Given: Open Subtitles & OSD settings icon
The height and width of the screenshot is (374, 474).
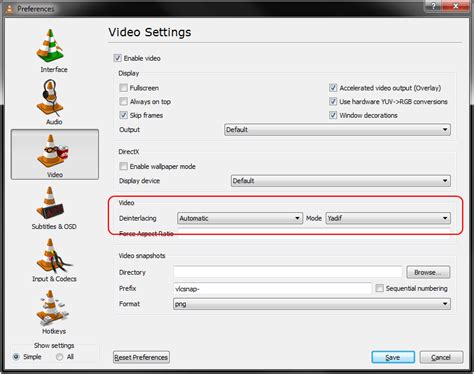Looking at the screenshot, I should pos(50,203).
